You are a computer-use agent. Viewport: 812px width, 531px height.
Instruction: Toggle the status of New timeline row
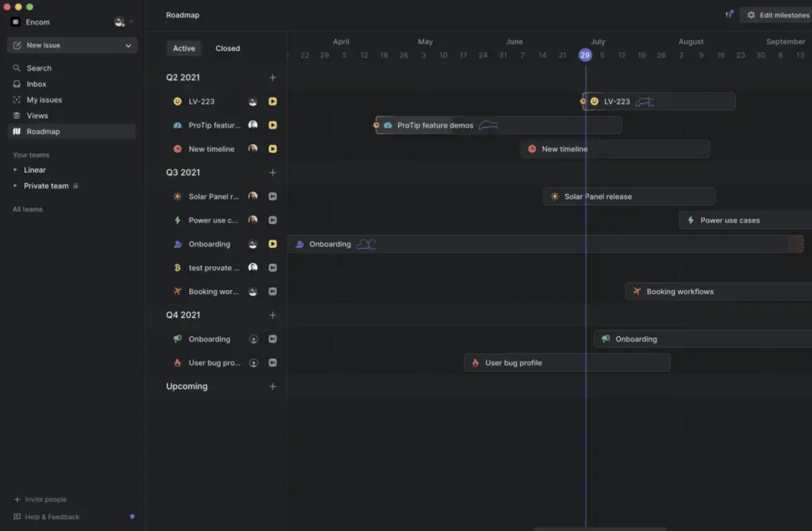(x=273, y=149)
